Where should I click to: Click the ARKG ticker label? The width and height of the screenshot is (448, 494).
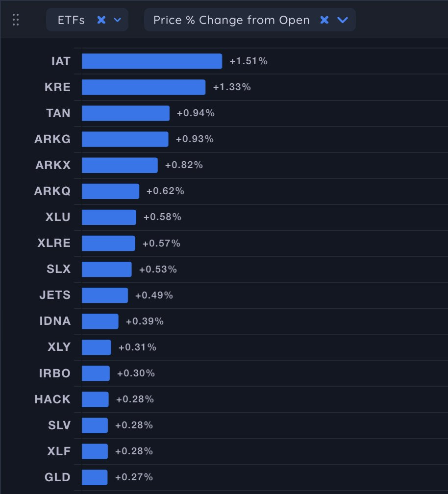tap(53, 139)
